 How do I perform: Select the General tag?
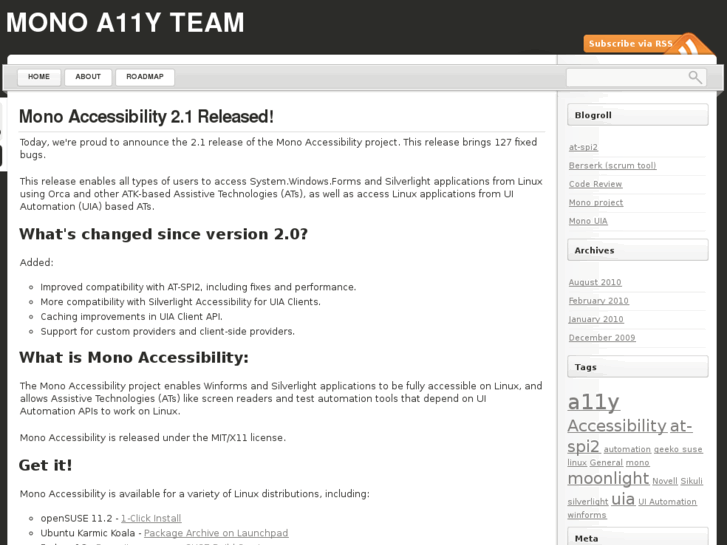(606, 463)
